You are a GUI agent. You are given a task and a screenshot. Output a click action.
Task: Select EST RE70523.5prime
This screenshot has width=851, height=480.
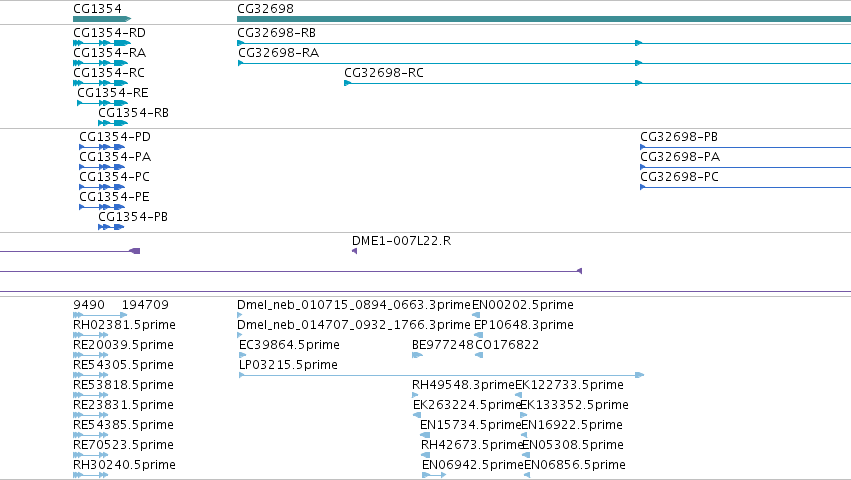(x=123, y=445)
